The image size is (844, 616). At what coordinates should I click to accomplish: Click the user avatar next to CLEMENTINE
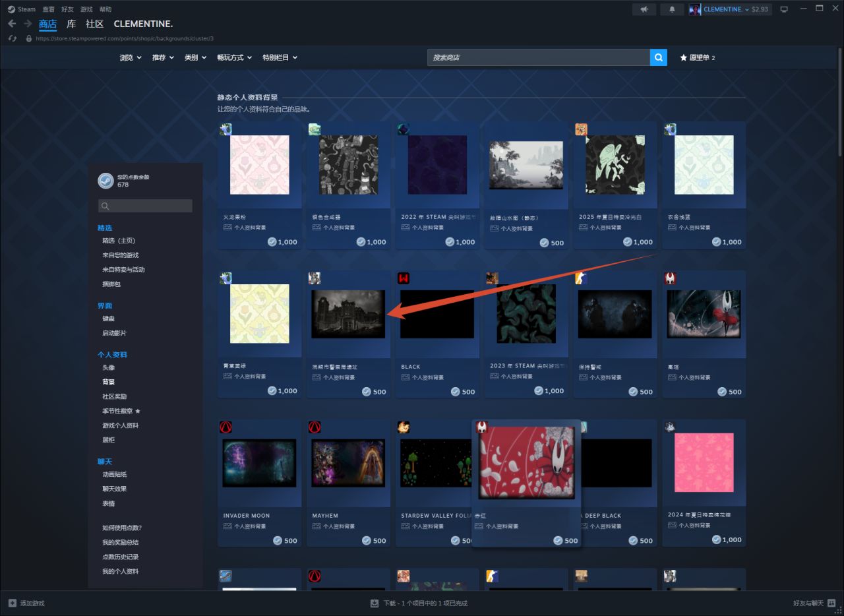[x=695, y=9]
